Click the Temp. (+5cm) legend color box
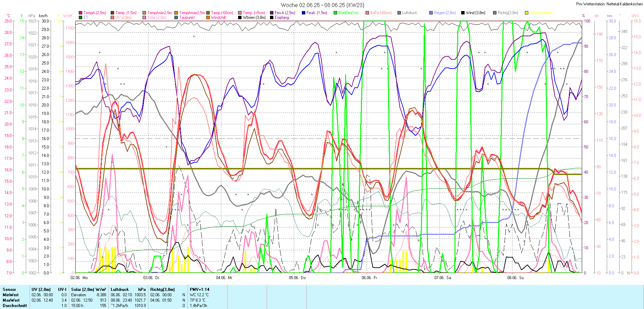This screenshot has height=309, width=644. click(x=240, y=13)
